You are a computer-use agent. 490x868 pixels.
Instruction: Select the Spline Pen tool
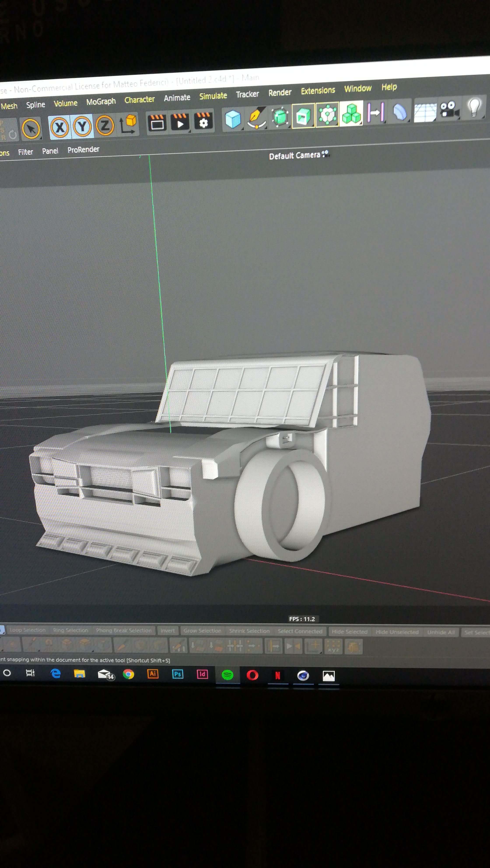coord(257,118)
